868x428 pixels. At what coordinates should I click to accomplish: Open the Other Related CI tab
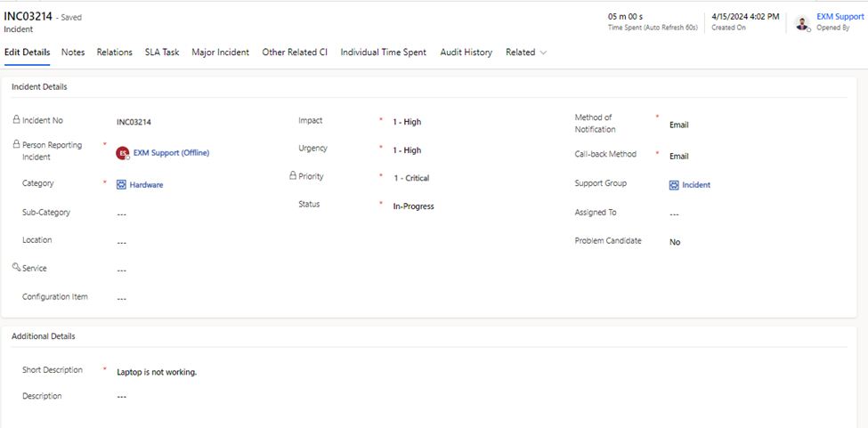(295, 52)
